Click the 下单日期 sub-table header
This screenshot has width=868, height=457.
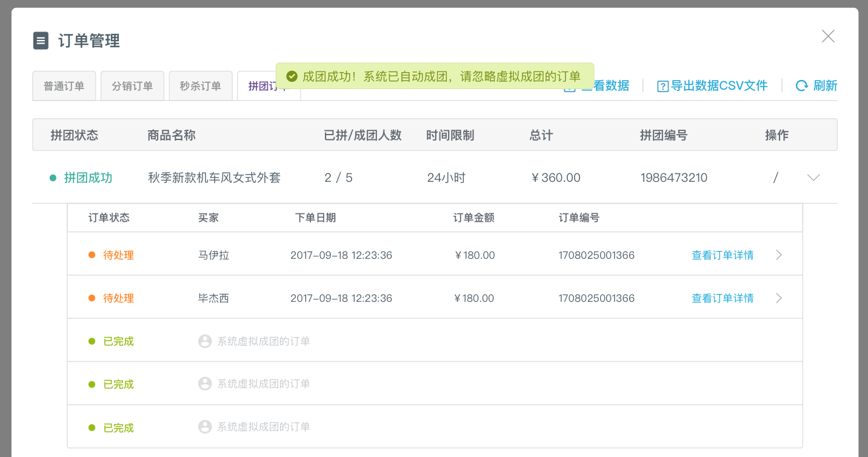[315, 218]
